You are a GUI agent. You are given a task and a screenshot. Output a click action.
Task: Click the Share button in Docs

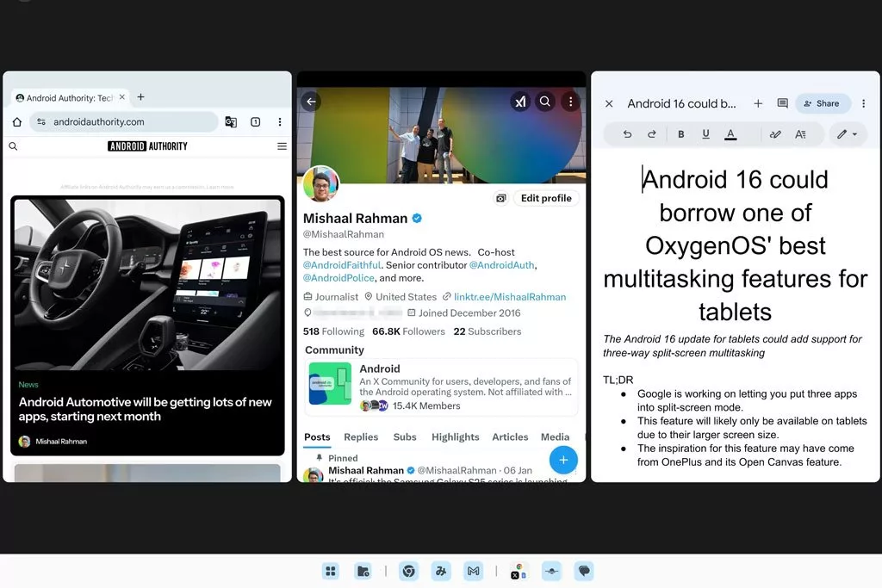click(x=822, y=103)
